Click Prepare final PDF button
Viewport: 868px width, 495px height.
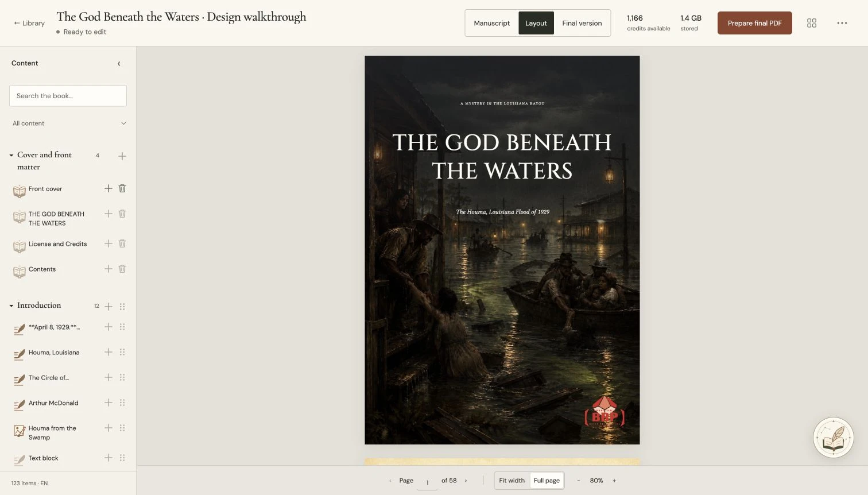(755, 23)
